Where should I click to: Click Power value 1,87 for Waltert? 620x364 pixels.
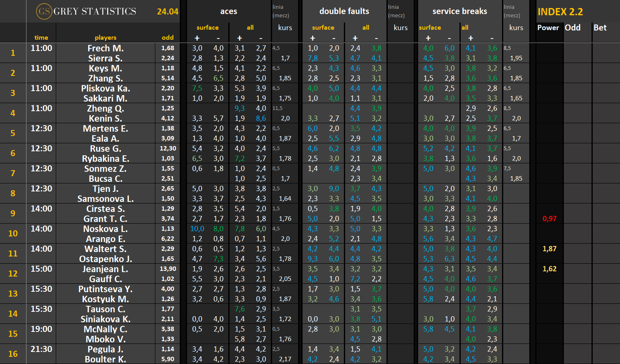(x=549, y=249)
